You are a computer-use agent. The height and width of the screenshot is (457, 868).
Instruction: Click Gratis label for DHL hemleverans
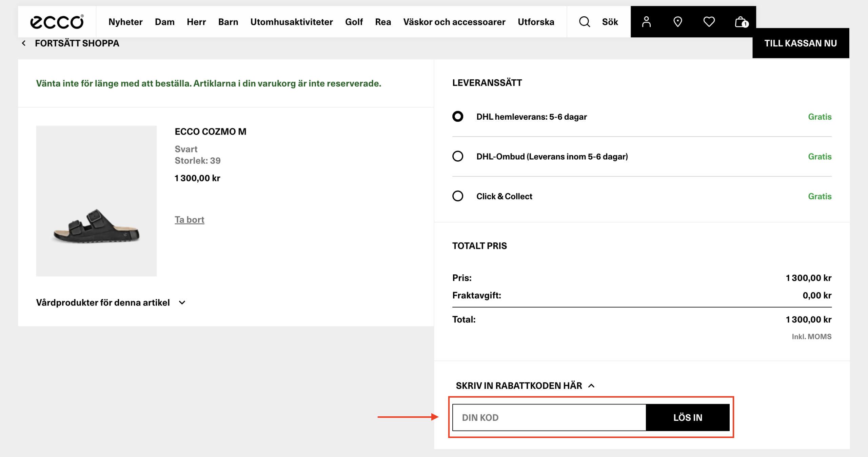pos(820,117)
